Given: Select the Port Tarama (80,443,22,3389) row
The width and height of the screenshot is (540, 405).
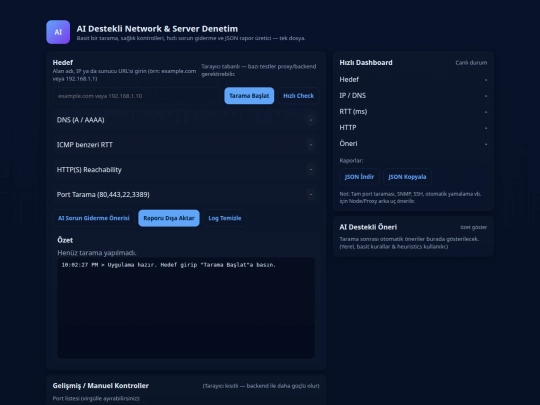Looking at the screenshot, I should point(186,194).
